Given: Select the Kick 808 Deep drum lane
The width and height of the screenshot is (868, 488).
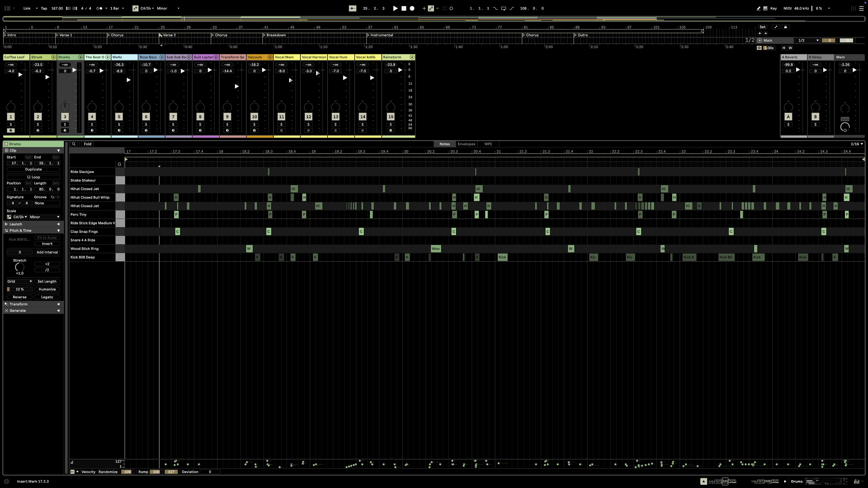Looking at the screenshot, I should pos(92,257).
